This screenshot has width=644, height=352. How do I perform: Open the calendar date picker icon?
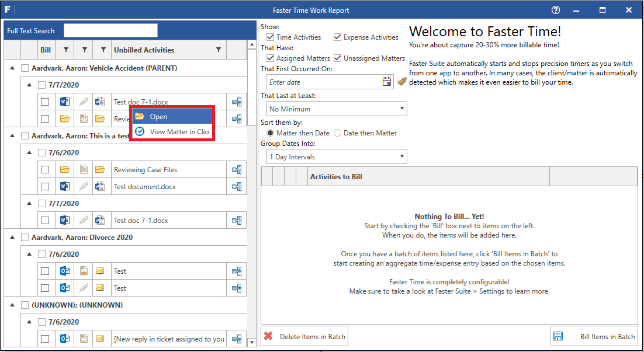click(x=386, y=82)
